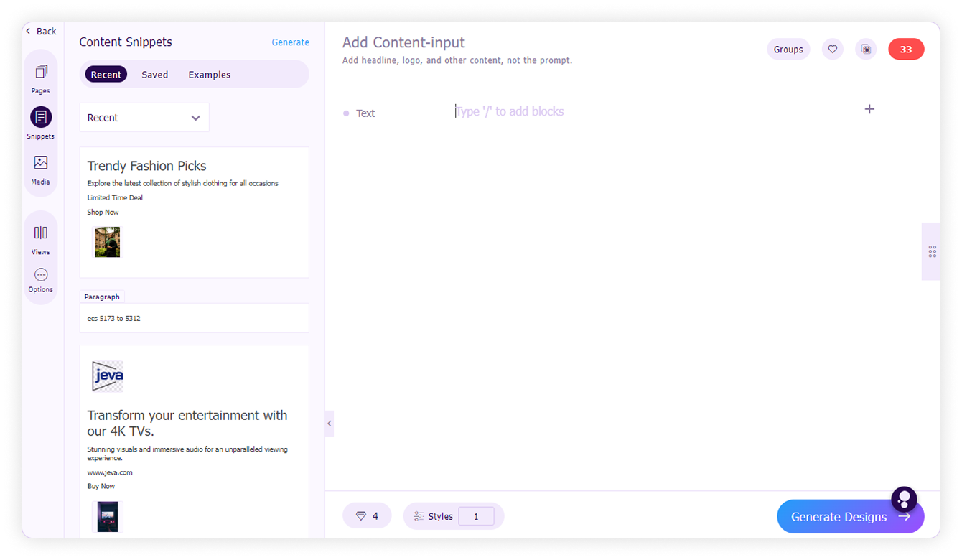
Task: Click the Generate link in Content Snippets
Action: [x=291, y=42]
